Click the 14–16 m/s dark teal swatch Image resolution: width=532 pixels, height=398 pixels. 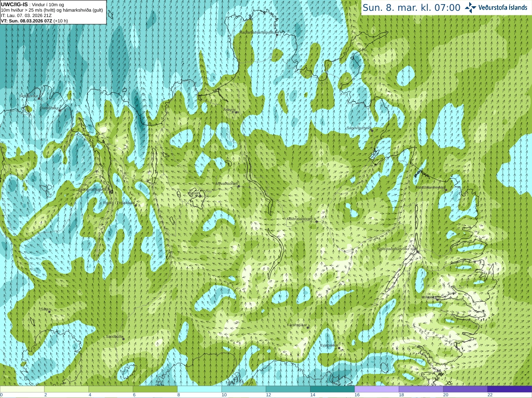(x=332, y=389)
